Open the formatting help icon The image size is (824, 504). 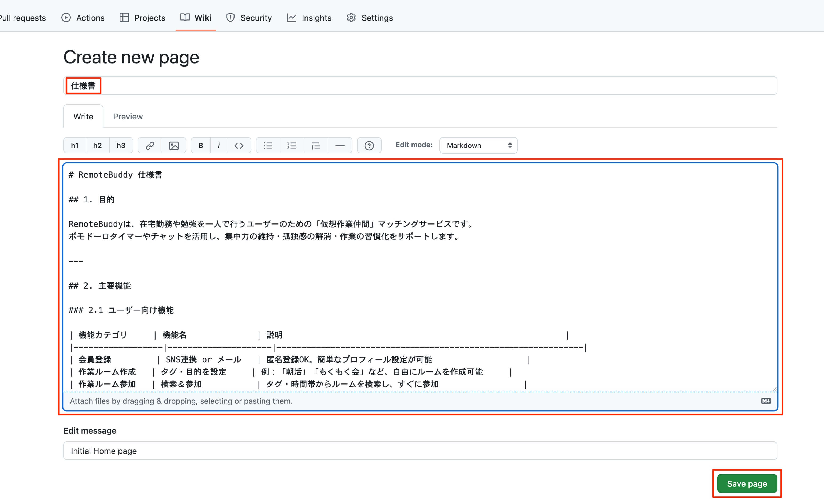click(369, 145)
